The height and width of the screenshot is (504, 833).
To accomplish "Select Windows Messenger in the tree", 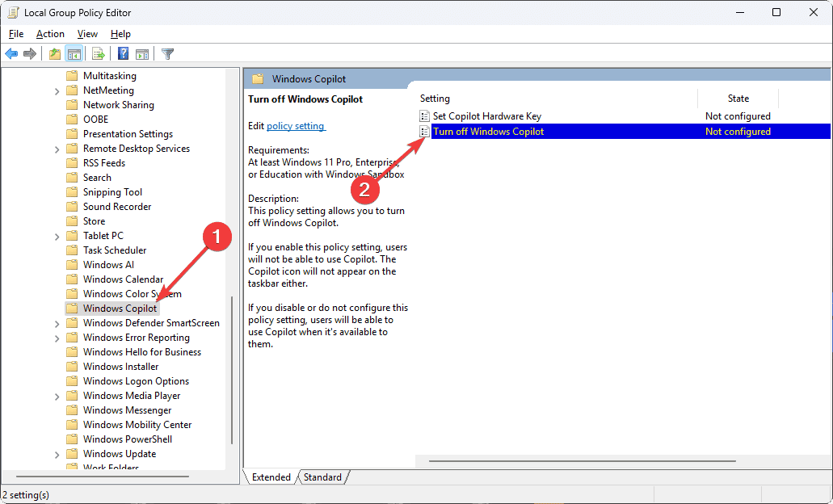I will (x=127, y=410).
